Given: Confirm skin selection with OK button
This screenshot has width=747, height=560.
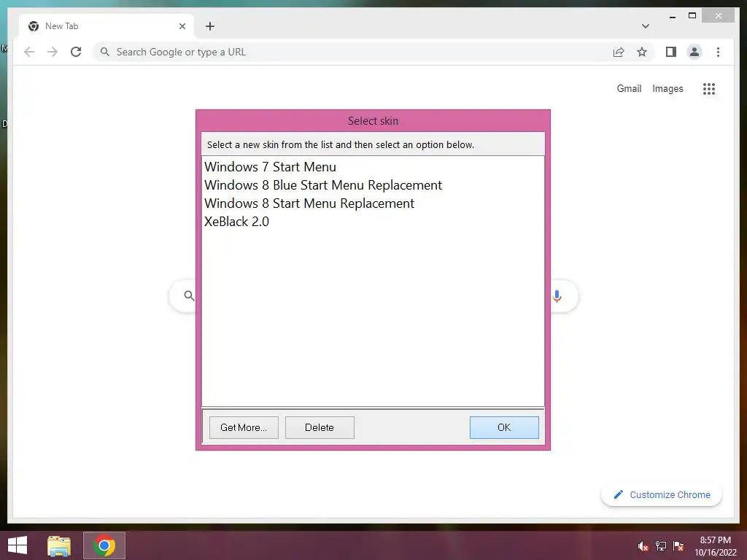Looking at the screenshot, I should coord(504,427).
